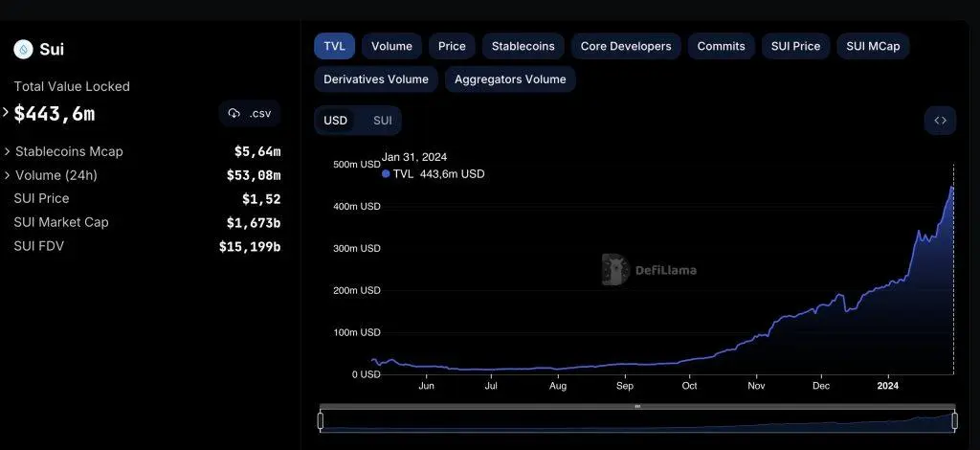The height and width of the screenshot is (450, 980).
Task: Click the Sui droplet logo icon
Action: pyautogui.click(x=23, y=50)
